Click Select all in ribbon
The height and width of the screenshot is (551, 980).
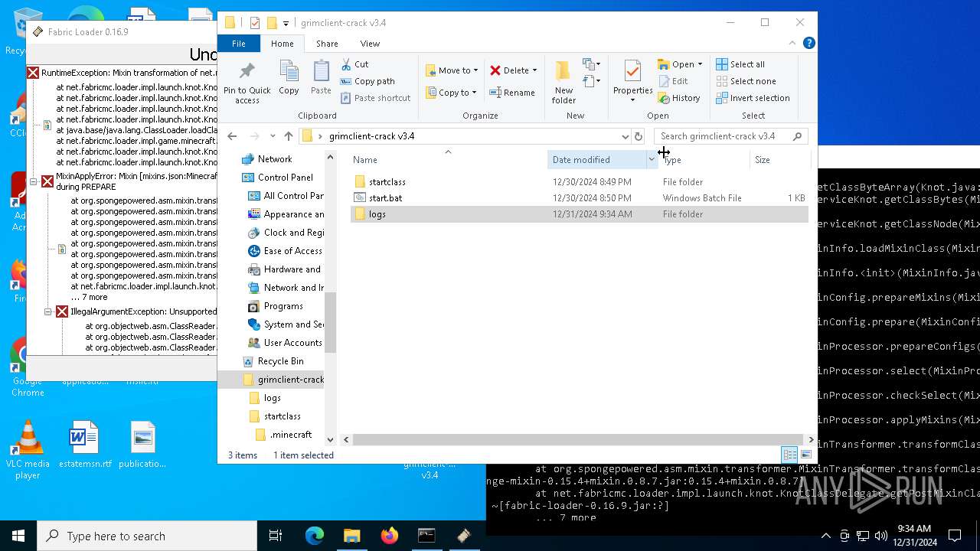click(x=740, y=64)
